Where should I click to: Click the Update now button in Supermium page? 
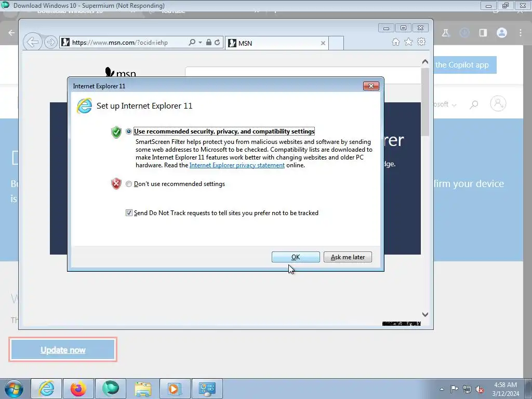click(63, 350)
